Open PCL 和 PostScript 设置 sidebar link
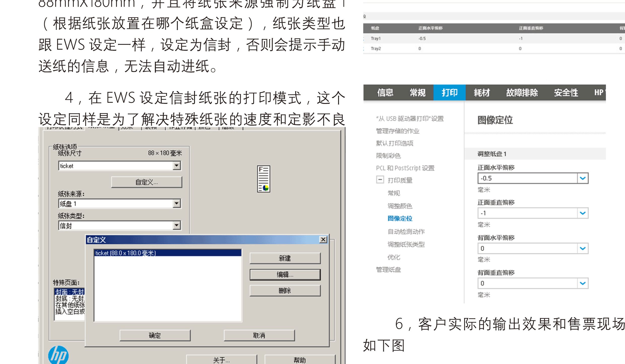 point(405,168)
